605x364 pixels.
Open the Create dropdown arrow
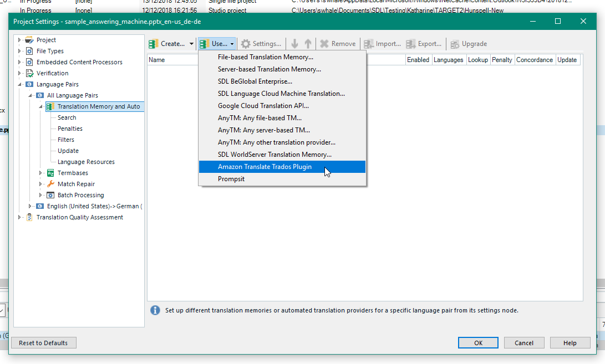pyautogui.click(x=191, y=44)
